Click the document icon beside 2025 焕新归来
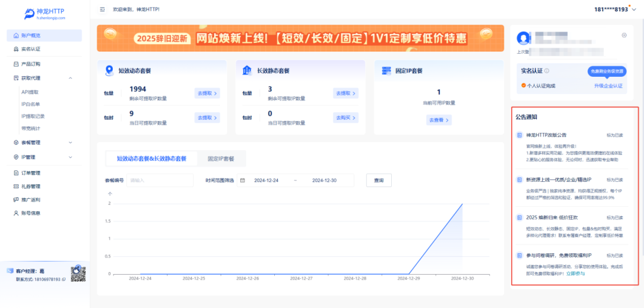 coord(519,217)
